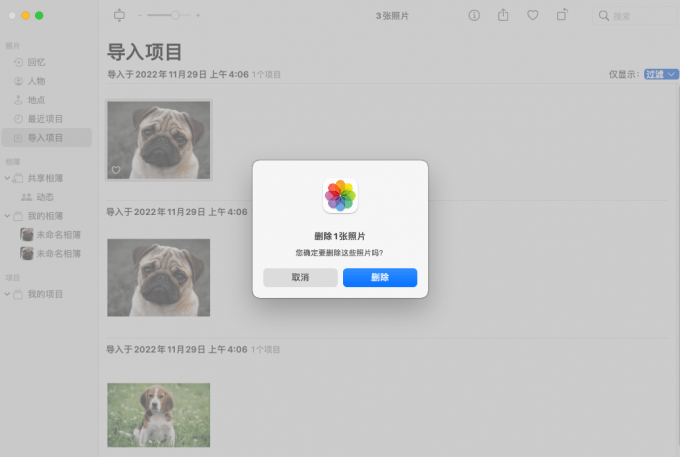Select 地点 in the sidebar
Image resolution: width=680 pixels, height=457 pixels.
click(37, 100)
